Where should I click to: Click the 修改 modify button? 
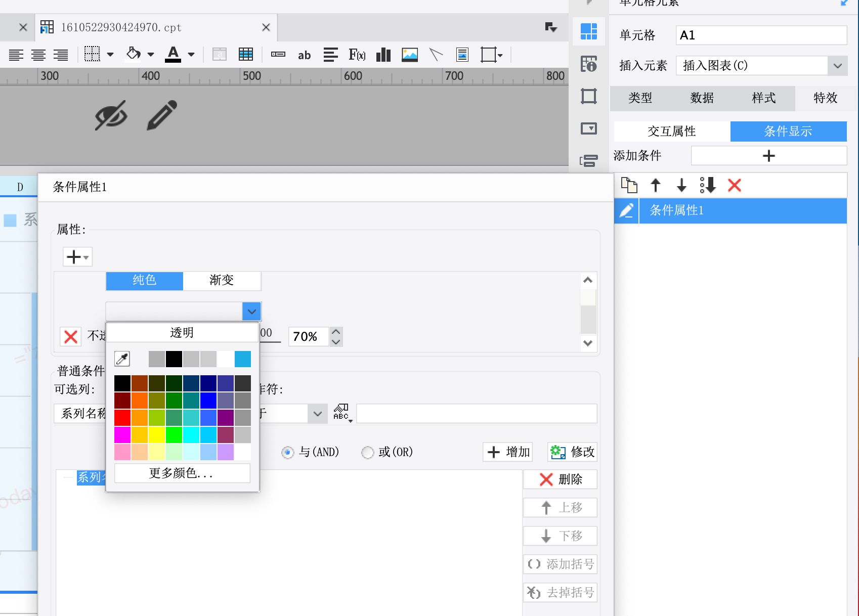coord(572,452)
